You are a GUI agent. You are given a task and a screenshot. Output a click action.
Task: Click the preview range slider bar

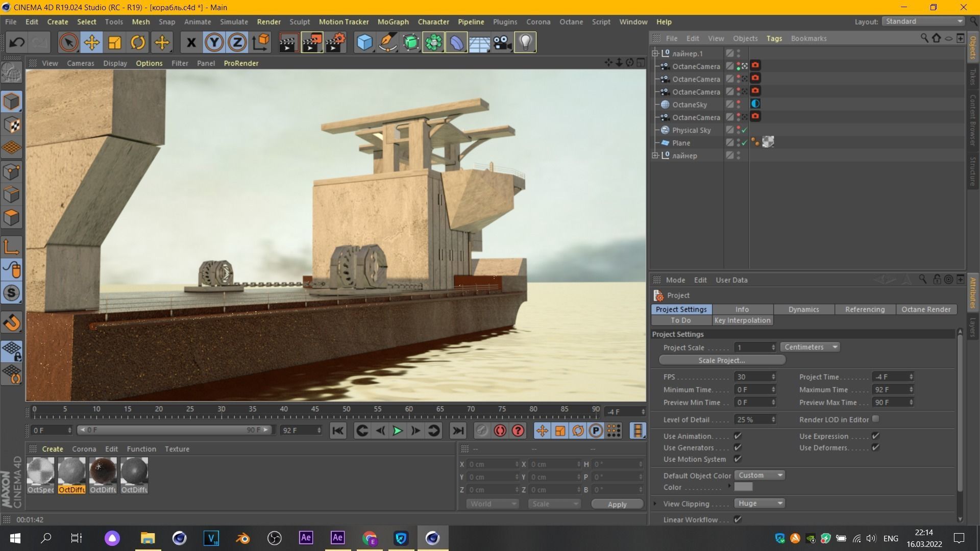pyautogui.click(x=175, y=430)
